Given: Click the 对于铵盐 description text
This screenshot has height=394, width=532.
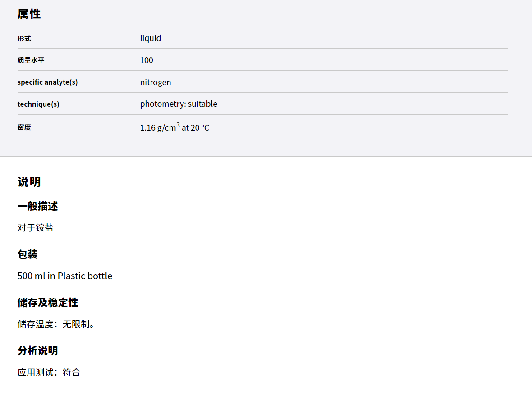Looking at the screenshot, I should point(36,228).
